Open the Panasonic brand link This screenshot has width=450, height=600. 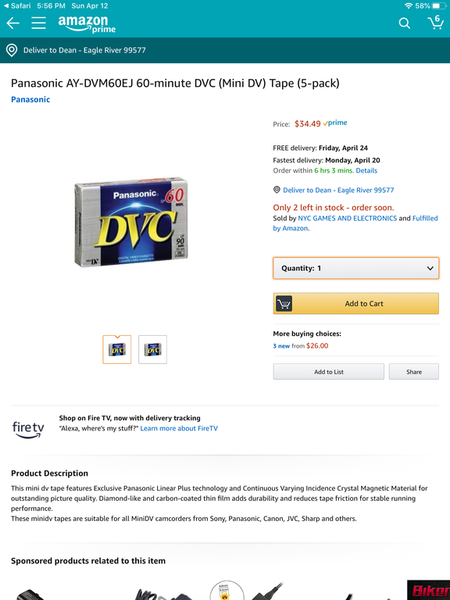[31, 99]
